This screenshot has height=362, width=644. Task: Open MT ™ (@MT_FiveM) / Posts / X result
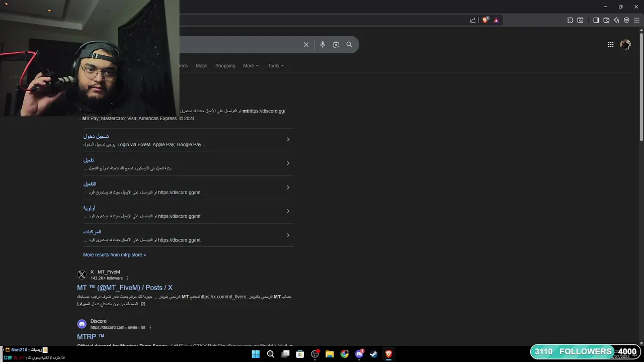(125, 288)
